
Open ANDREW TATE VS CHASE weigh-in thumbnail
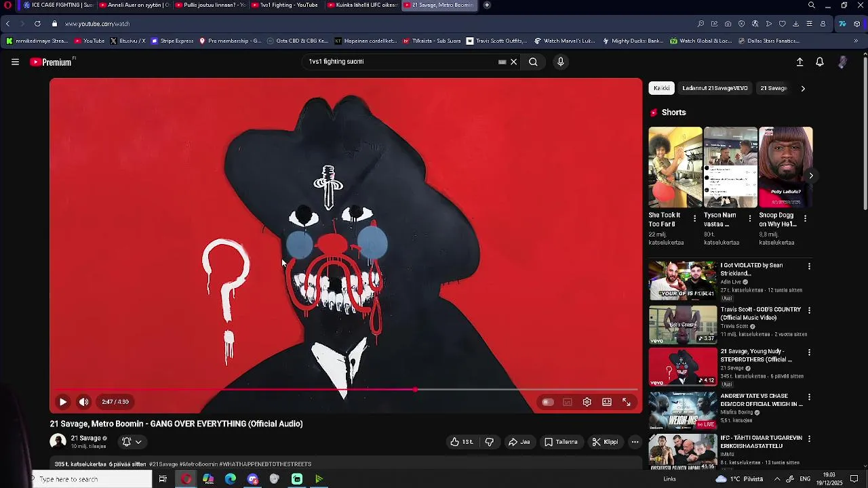(x=683, y=411)
